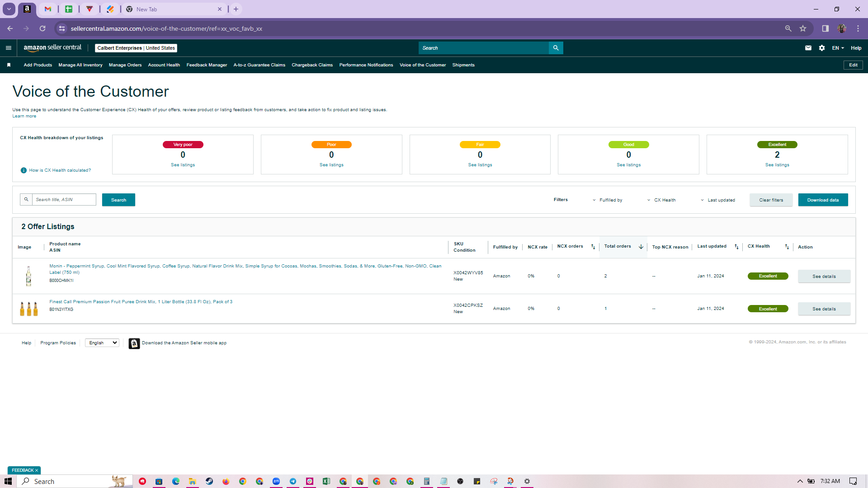Open Telegram from the taskbar
Screen dimensions: 868x488
(293, 481)
